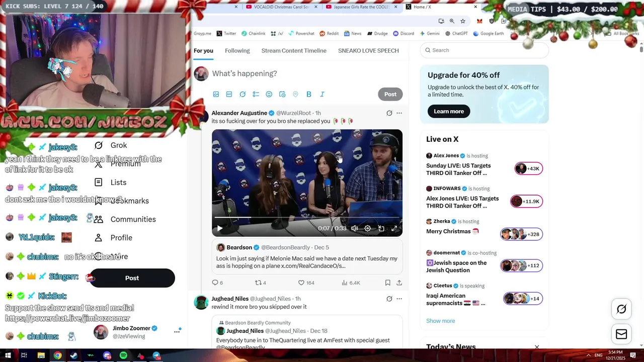Switch to the For you tab
Viewport: 644px width, 362px height.
pos(203,51)
